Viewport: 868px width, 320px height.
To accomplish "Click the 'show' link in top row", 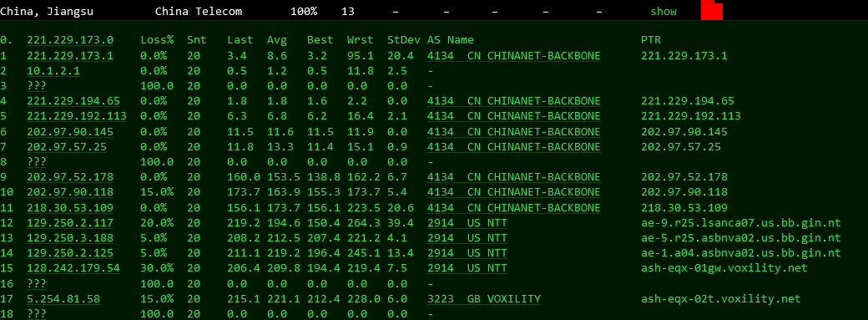I will tap(664, 12).
